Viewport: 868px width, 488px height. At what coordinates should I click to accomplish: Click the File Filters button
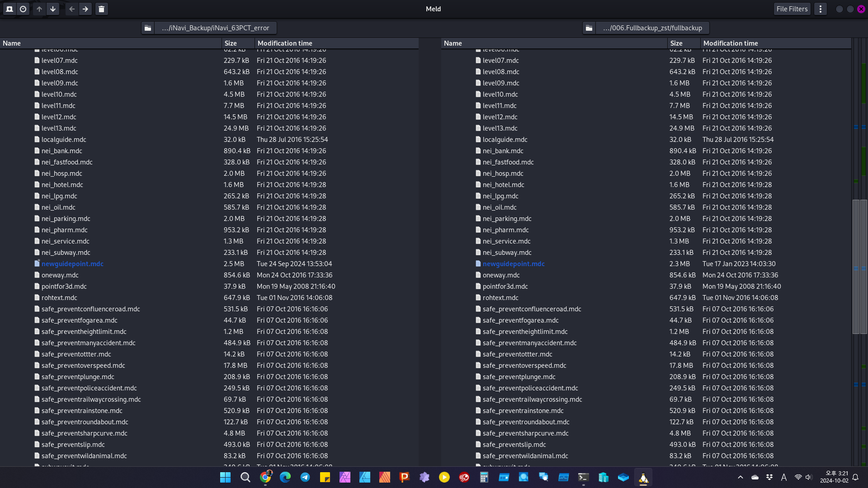792,9
